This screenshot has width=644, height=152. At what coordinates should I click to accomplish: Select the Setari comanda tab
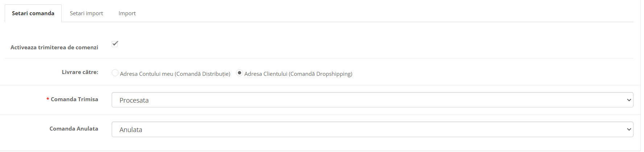[33, 13]
